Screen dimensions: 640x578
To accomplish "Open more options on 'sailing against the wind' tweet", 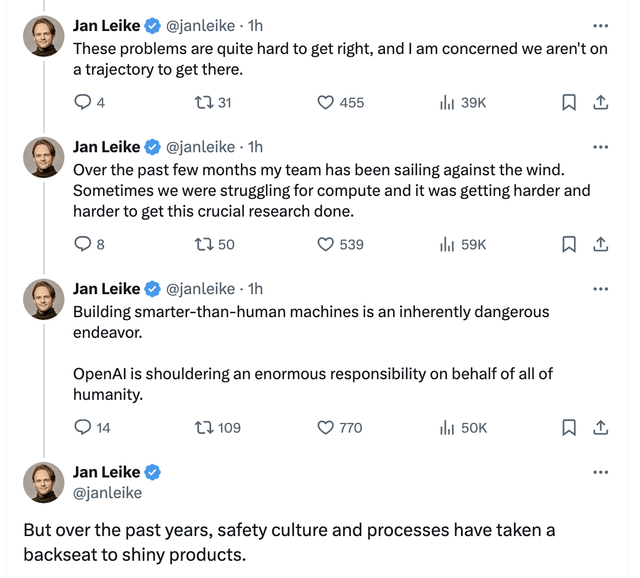I will (x=600, y=147).
